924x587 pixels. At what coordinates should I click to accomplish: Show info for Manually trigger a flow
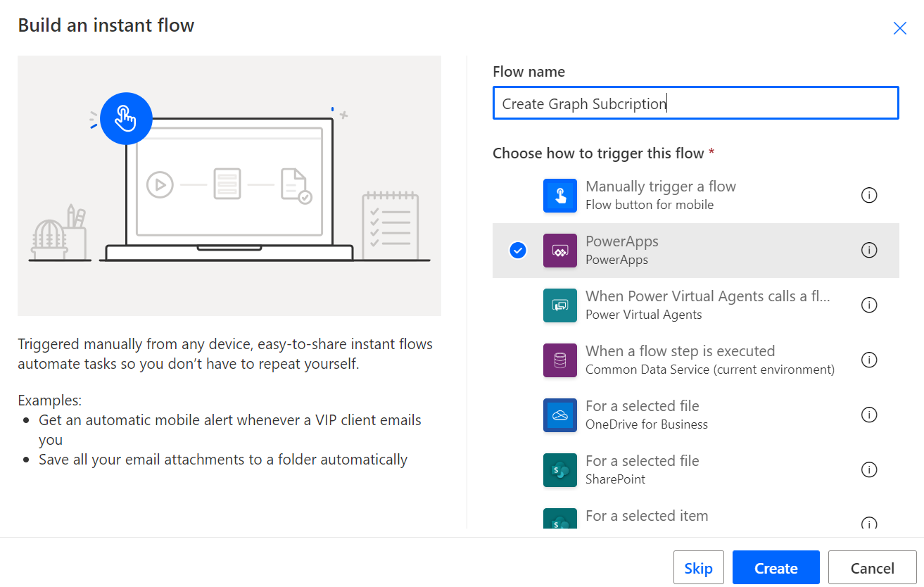pyautogui.click(x=869, y=196)
